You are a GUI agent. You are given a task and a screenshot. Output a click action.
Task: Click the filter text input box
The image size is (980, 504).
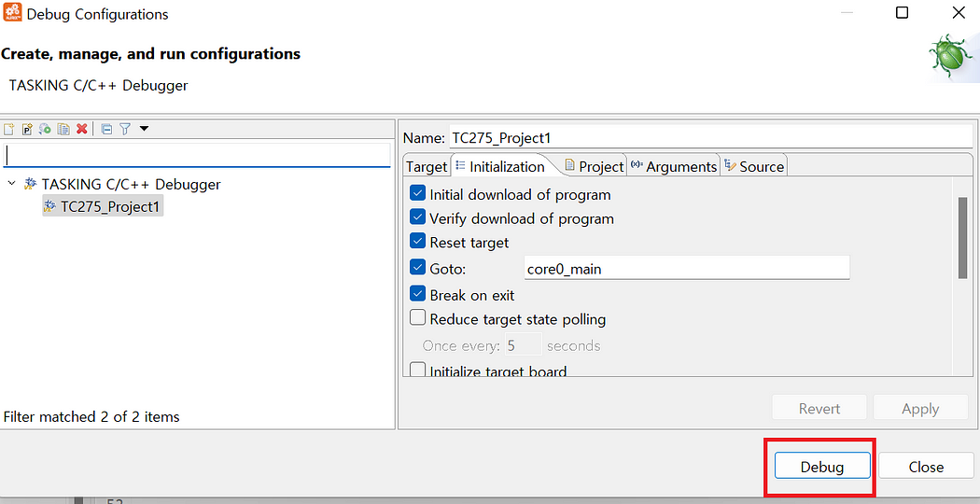[197, 154]
